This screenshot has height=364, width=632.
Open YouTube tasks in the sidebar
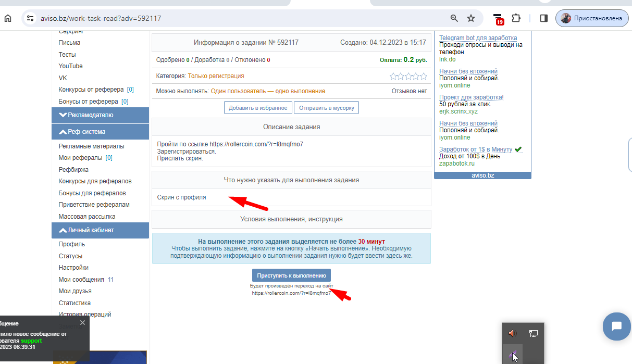pos(70,66)
